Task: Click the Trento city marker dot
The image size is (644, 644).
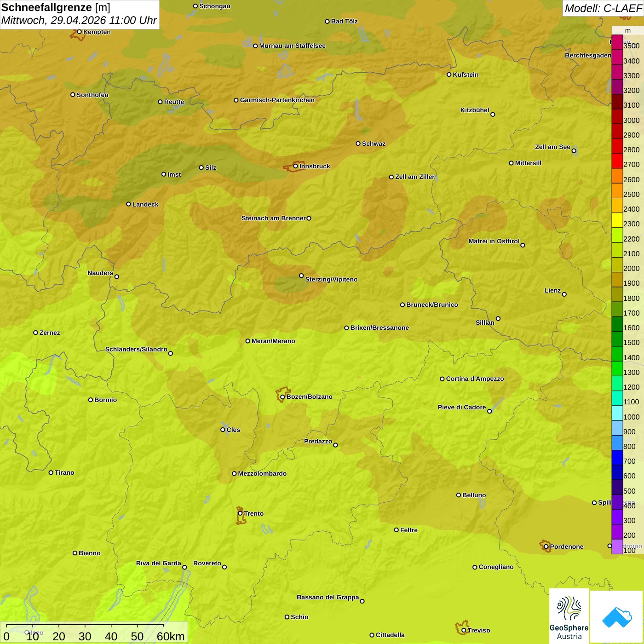Action: pyautogui.click(x=240, y=513)
